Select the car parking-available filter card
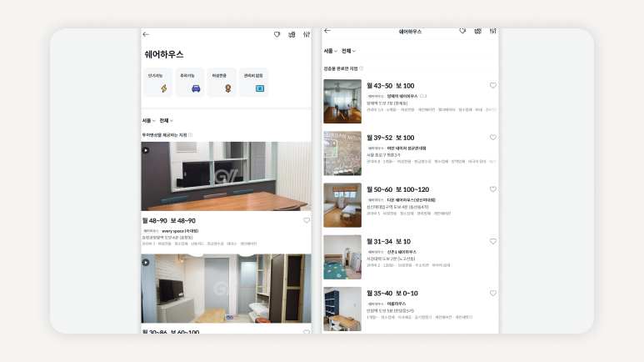644x362 pixels. coord(190,83)
